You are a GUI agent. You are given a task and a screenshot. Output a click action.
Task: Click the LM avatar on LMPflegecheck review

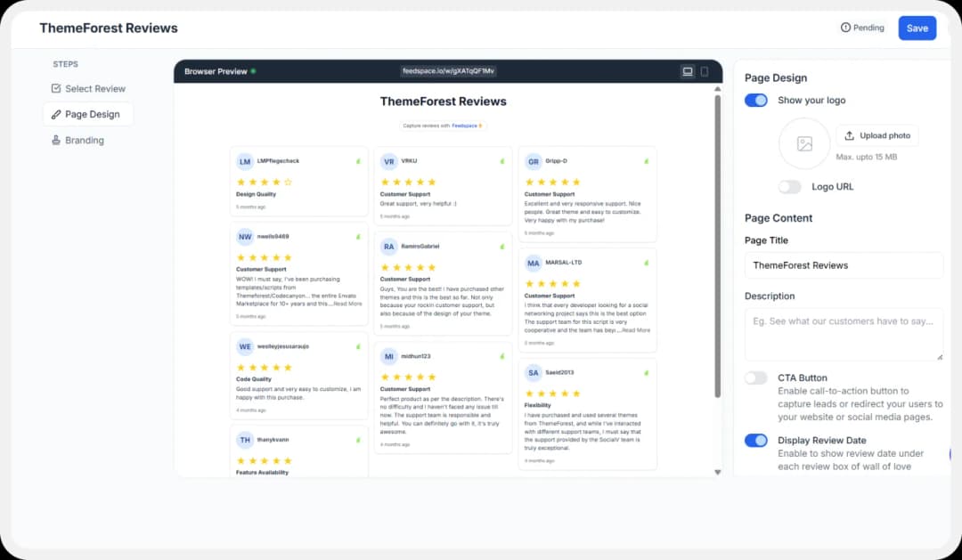pyautogui.click(x=245, y=161)
